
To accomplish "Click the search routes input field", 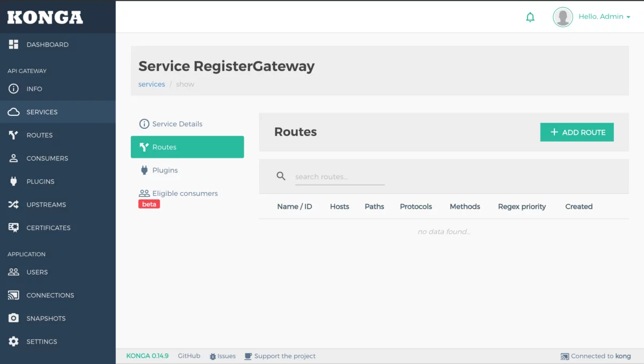I will (339, 177).
